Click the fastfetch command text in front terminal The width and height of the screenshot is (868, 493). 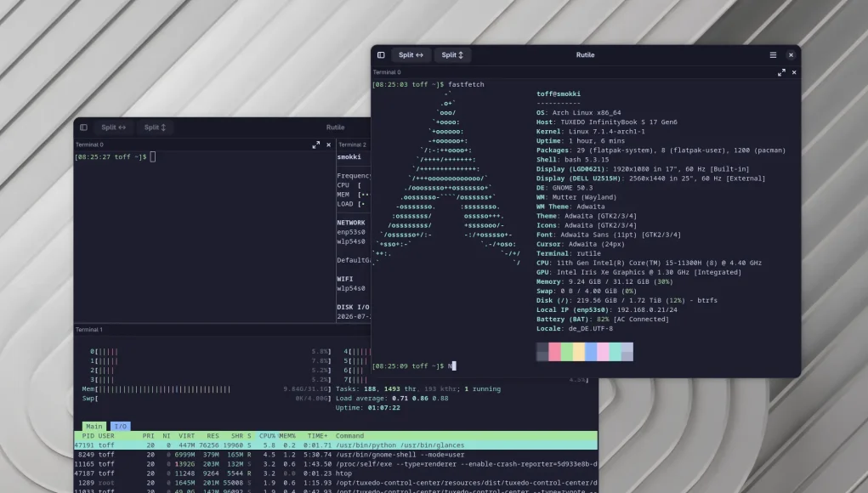point(466,85)
